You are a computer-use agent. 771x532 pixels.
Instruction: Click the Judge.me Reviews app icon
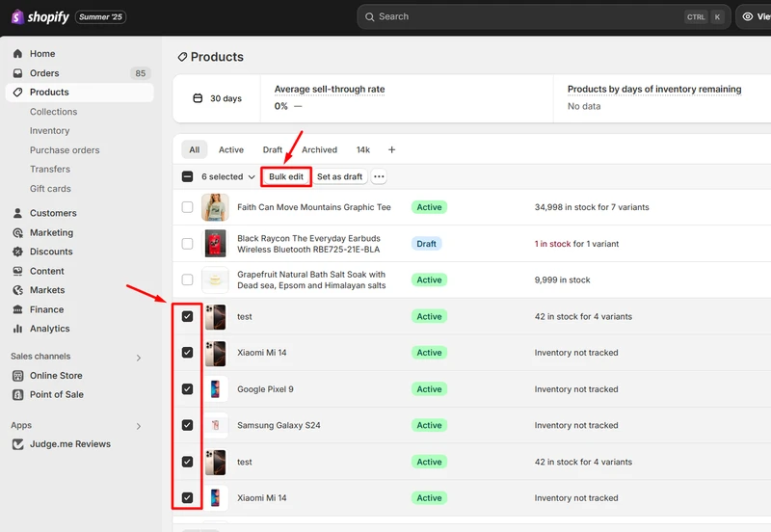17,444
